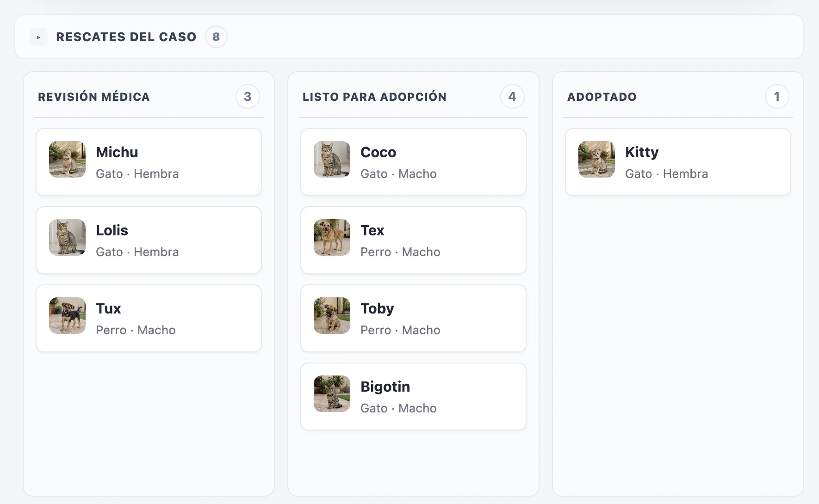
Task: Click Gato · Hembra under Michu
Action: click(x=137, y=174)
